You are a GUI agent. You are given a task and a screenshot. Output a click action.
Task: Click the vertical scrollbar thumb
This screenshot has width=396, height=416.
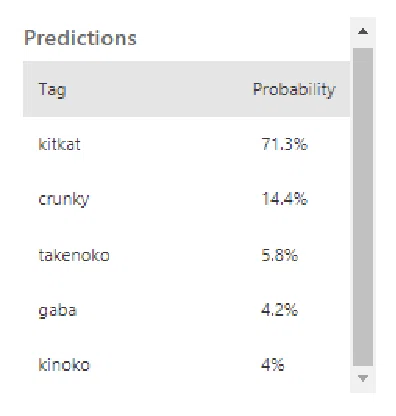point(363,207)
